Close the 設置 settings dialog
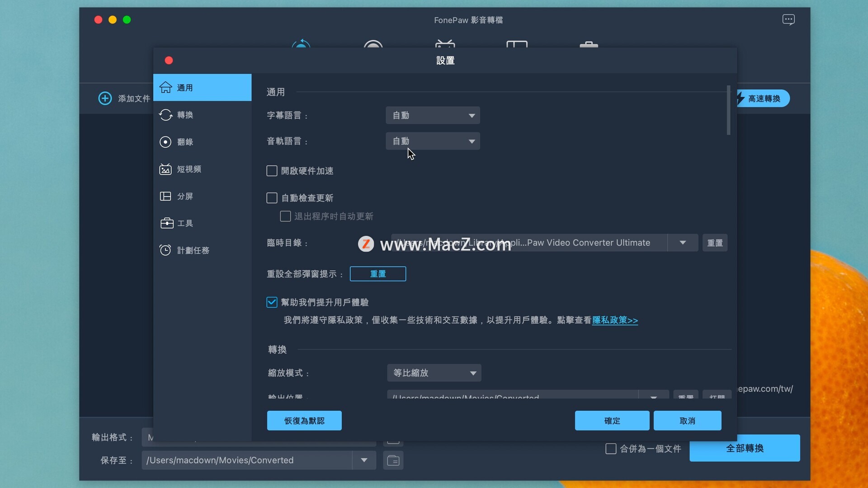Viewport: 868px width, 488px height. [169, 61]
